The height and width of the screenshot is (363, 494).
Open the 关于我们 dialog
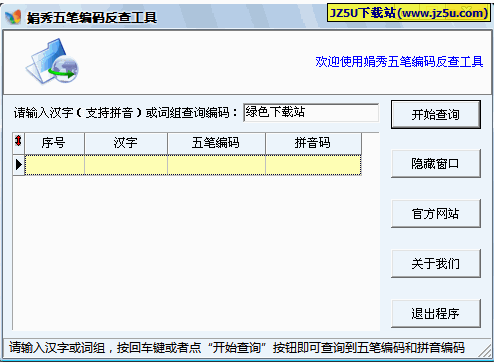(x=436, y=263)
